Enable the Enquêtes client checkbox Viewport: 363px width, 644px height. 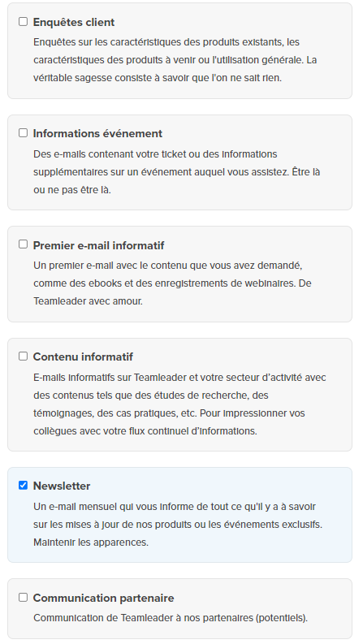[23, 21]
